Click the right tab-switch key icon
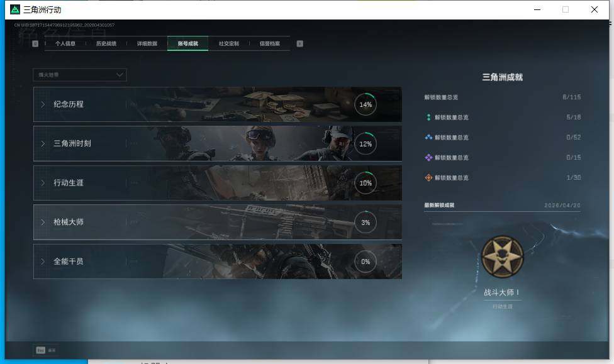The image size is (614, 364). (299, 44)
